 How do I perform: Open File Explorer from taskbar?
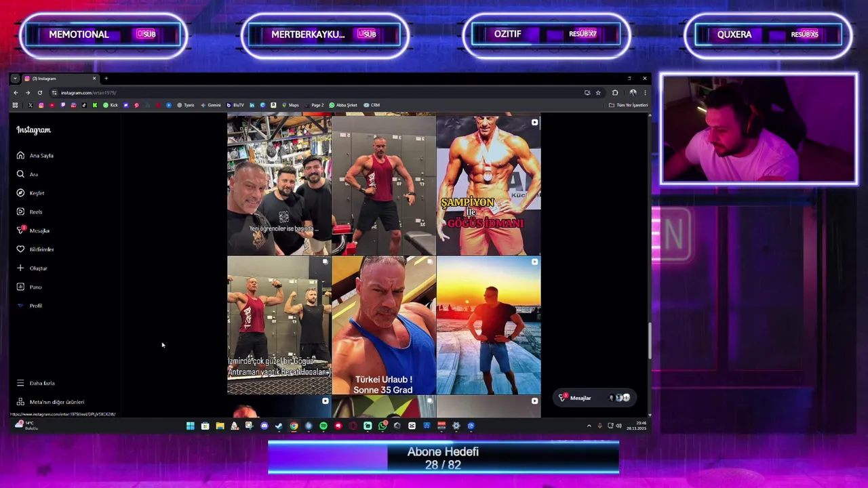click(x=220, y=426)
